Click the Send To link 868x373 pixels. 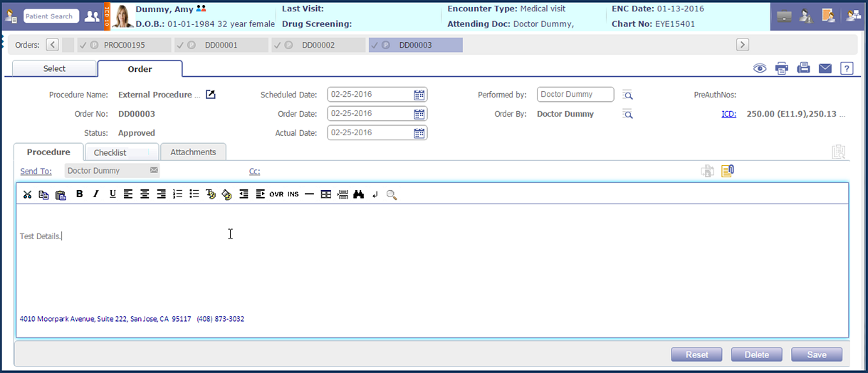[36, 171]
